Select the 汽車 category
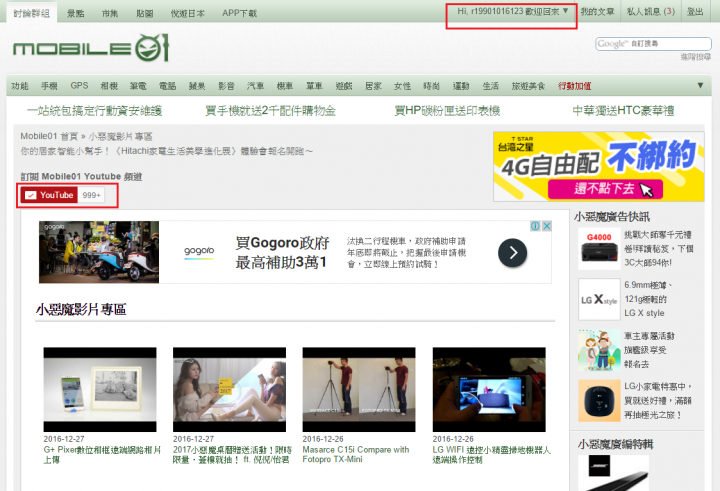720x491 pixels. (255, 86)
